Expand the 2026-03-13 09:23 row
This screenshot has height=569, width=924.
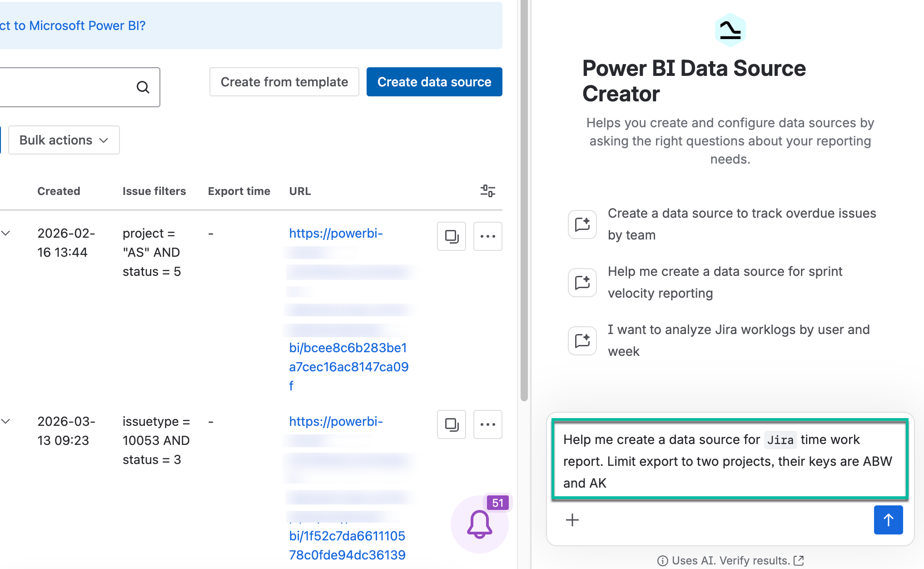pos(5,421)
